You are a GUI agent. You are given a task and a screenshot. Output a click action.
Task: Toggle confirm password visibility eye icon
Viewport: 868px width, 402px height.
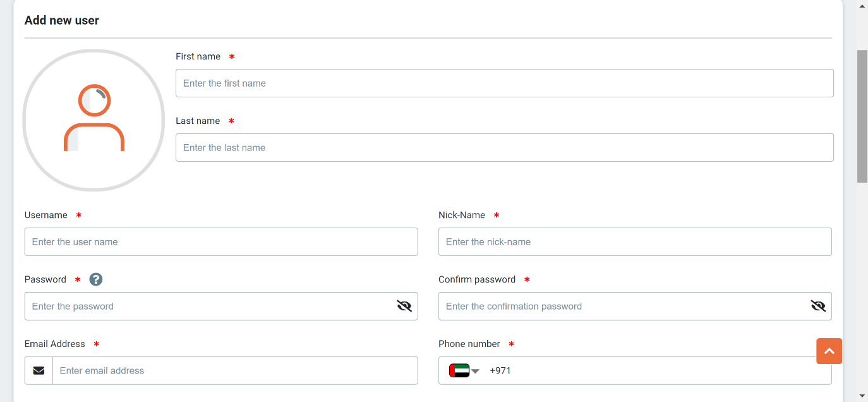pos(818,306)
